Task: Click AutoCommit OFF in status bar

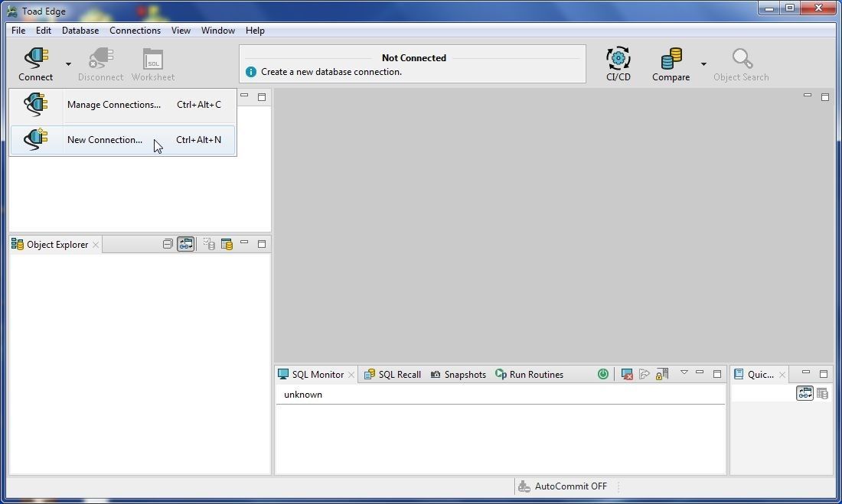Action: tap(571, 486)
